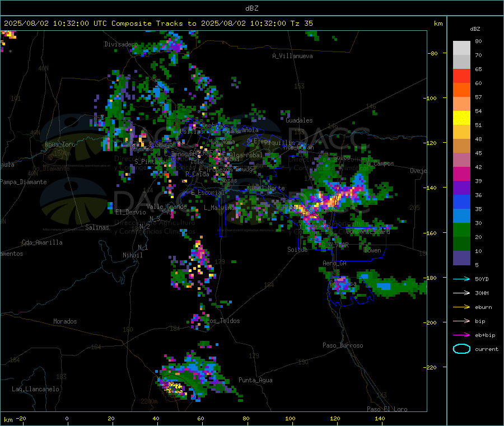
Task: Click the Soitue map label
Action: point(297,250)
